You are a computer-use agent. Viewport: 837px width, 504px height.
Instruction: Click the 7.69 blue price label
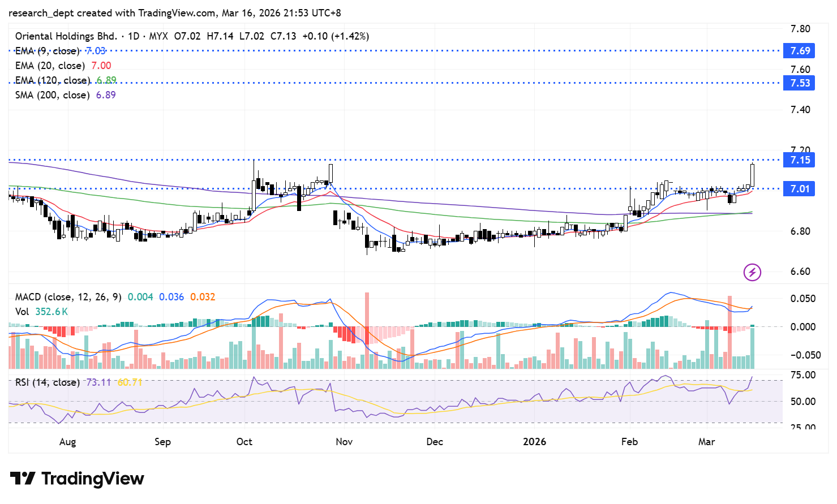[x=800, y=51]
